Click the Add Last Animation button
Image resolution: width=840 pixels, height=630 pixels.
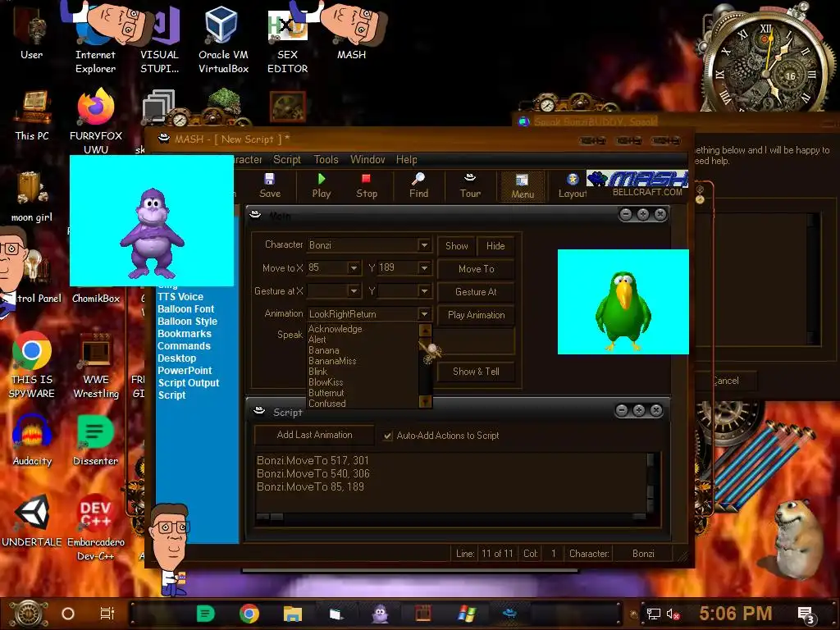[x=314, y=435]
